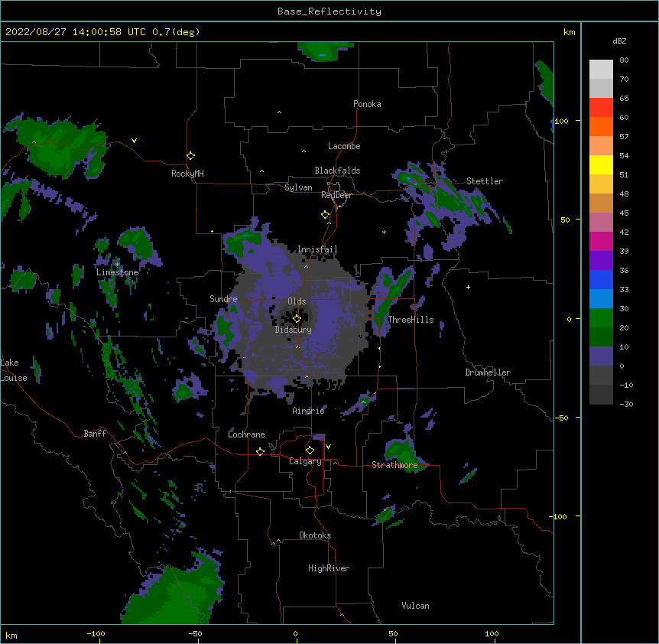Select the yellow V marker northwest of RockyMH
The width and height of the screenshot is (659, 644).
(134, 141)
